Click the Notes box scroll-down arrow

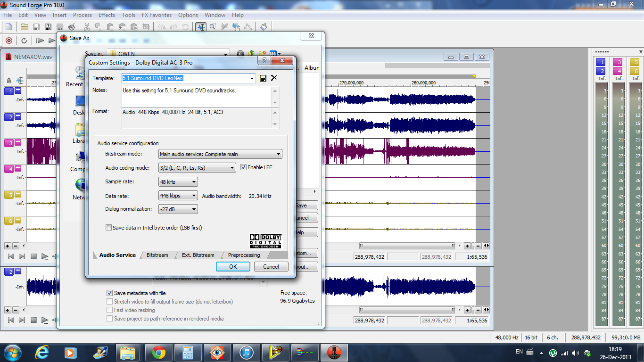coord(275,103)
